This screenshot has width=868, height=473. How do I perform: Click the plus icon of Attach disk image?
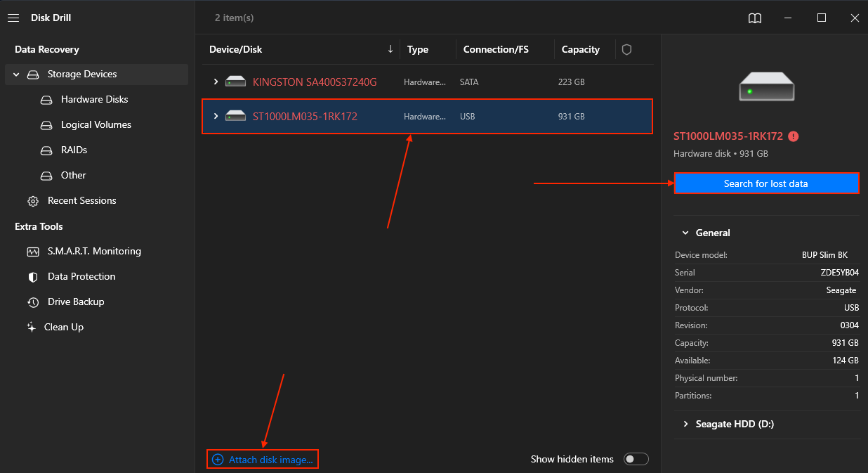point(218,460)
